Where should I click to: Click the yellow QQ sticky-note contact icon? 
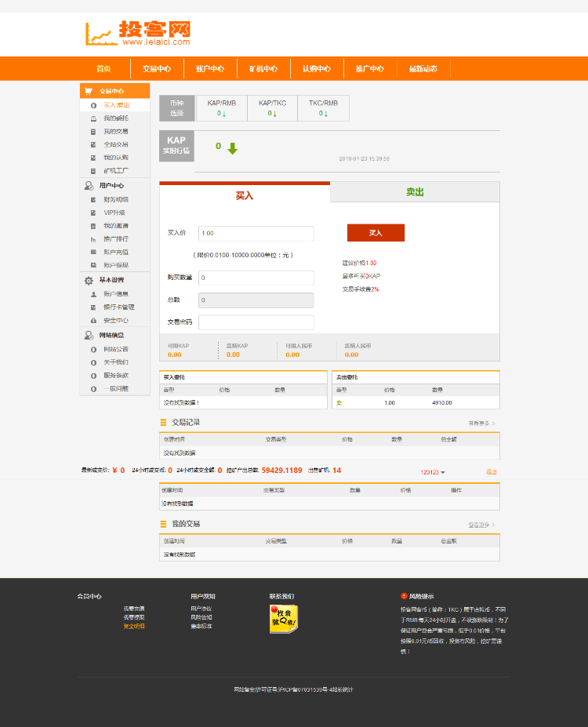point(284,619)
